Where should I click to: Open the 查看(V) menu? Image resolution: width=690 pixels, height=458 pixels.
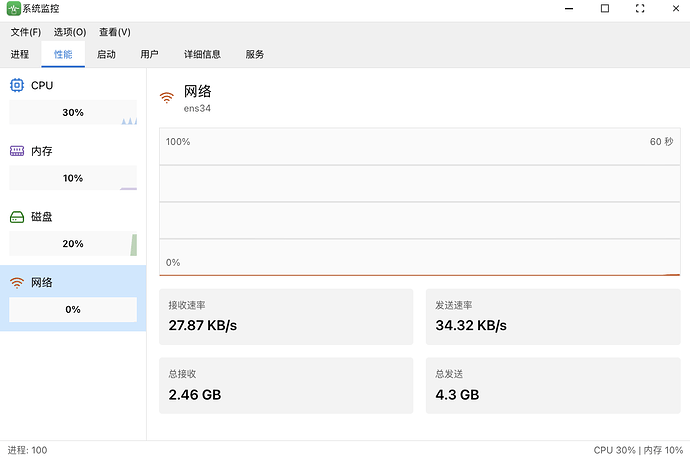(x=114, y=32)
